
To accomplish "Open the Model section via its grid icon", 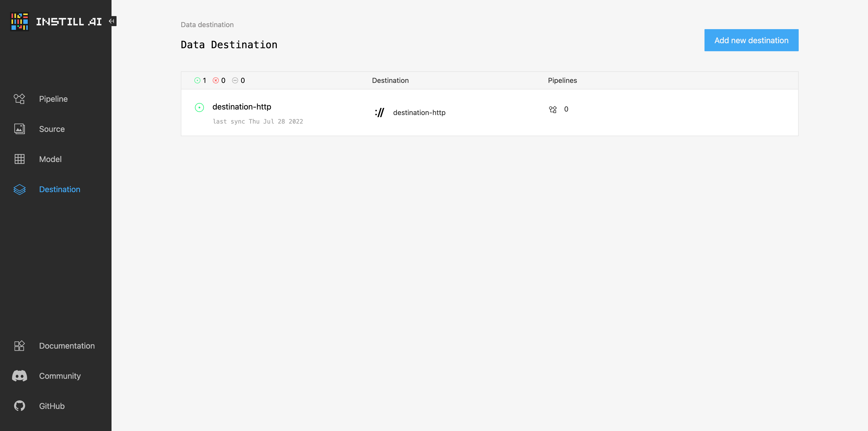I will click(x=19, y=159).
